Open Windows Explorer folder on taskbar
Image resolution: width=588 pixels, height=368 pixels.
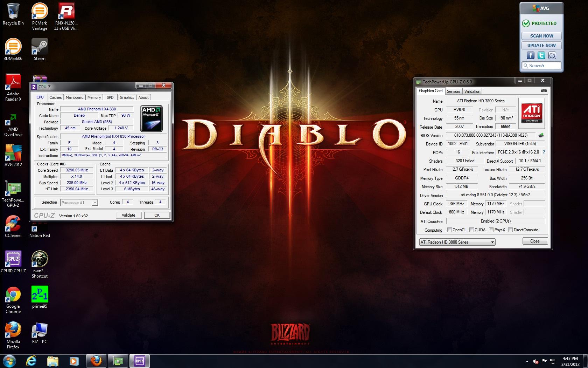(53, 361)
